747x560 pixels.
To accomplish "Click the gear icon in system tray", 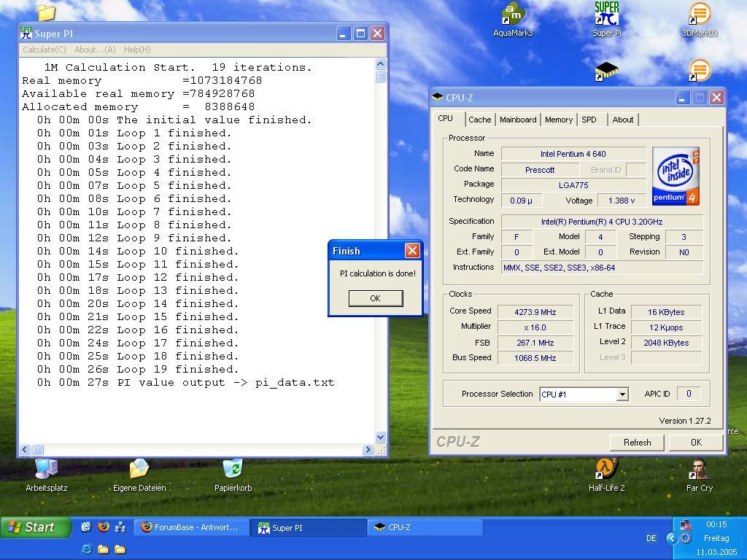I will click(686, 538).
